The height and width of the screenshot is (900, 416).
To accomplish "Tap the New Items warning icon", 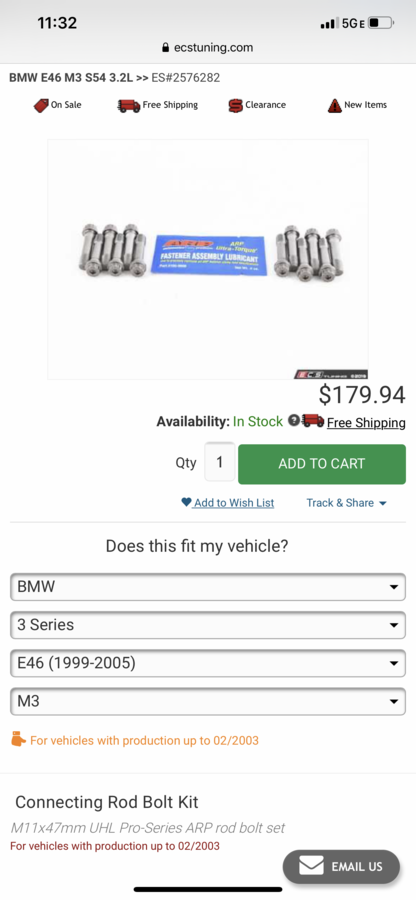I will 335,106.
